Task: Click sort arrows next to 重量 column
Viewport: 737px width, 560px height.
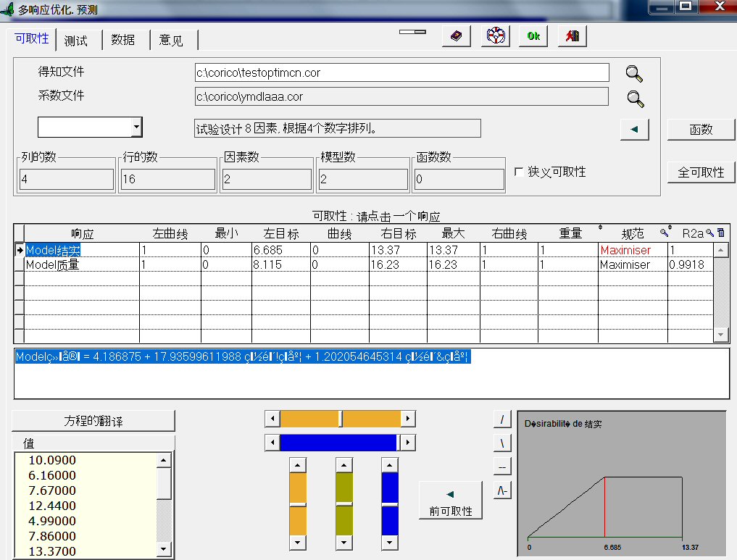Action: pos(600,229)
